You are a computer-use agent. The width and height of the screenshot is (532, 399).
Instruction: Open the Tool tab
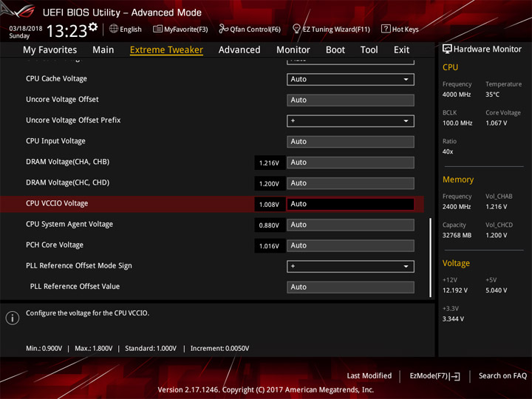pos(369,50)
